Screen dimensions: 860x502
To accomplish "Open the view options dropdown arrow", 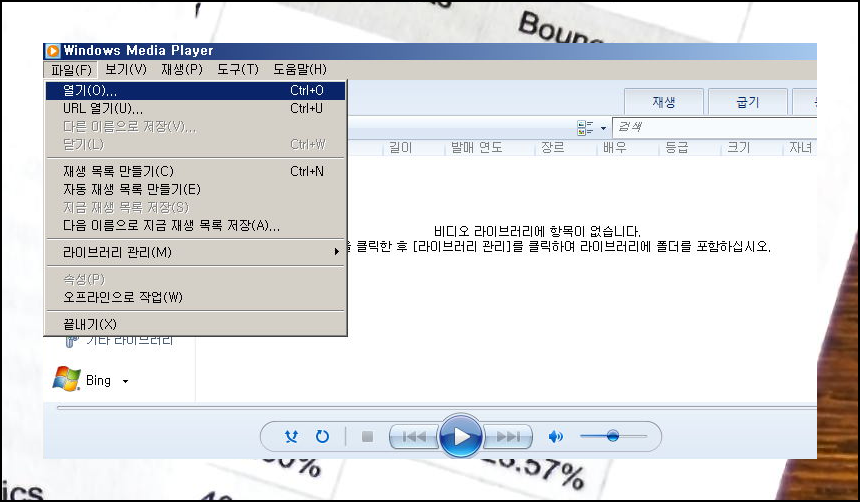I will (603, 128).
